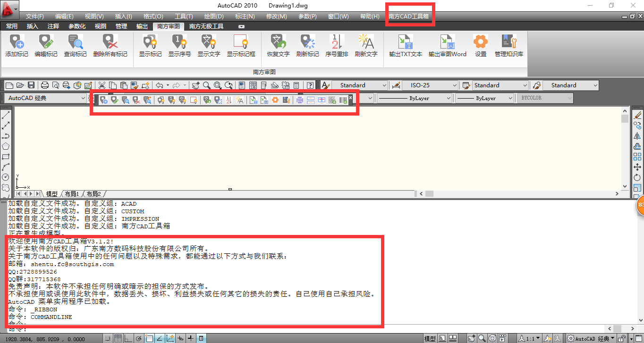Click 输出TXT文本 in the ribbon
Image resolution: width=644 pixels, height=343 pixels.
click(406, 45)
